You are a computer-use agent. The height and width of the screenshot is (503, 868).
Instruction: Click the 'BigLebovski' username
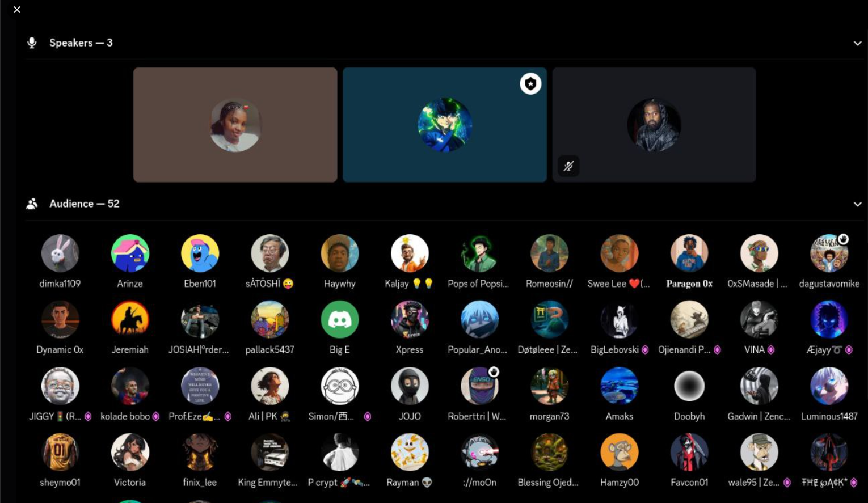coord(614,350)
